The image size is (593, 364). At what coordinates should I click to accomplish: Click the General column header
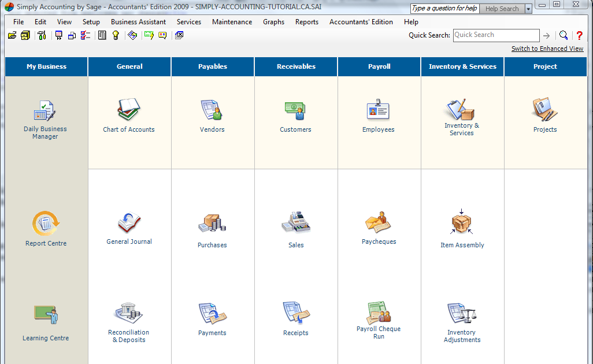click(129, 66)
